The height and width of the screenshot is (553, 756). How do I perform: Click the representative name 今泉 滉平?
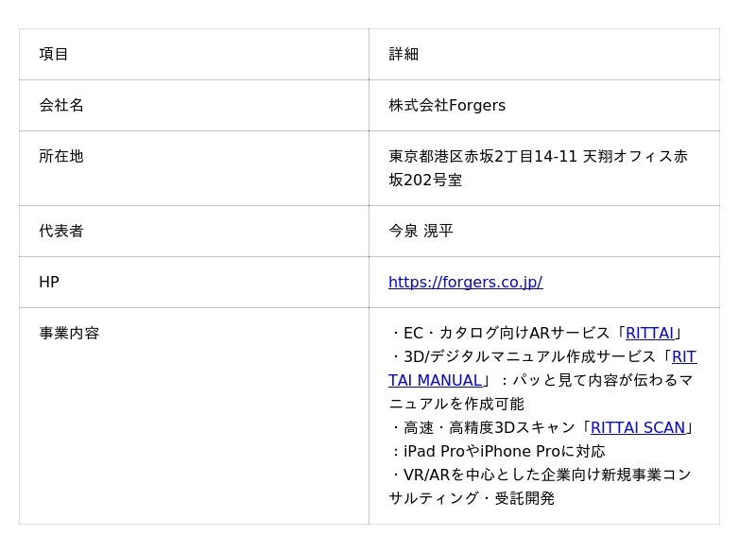pos(421,231)
